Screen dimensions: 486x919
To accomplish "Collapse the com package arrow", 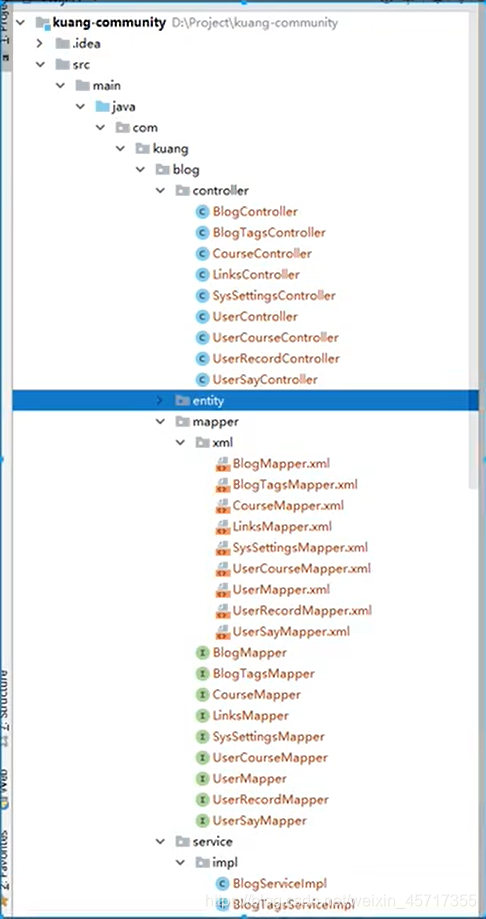I will tap(100, 128).
